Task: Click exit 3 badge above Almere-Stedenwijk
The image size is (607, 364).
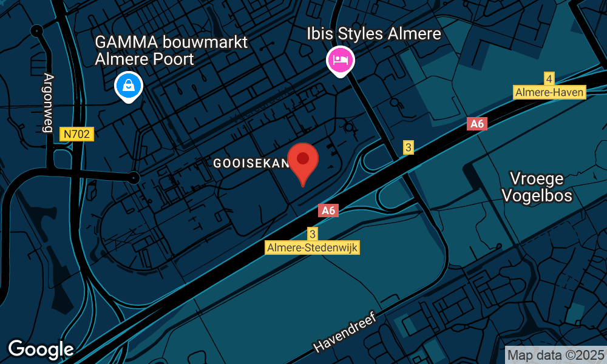Action: 313,234
